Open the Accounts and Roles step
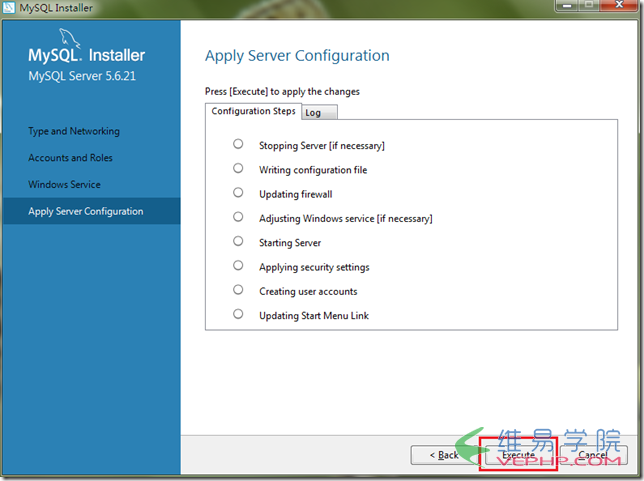This screenshot has height=481, width=644. 70,158
